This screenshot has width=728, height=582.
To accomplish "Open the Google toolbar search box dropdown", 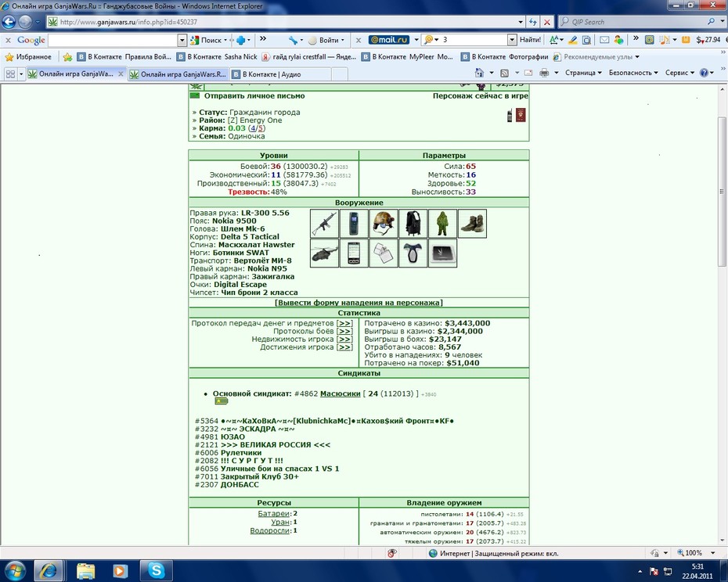I will point(182,41).
